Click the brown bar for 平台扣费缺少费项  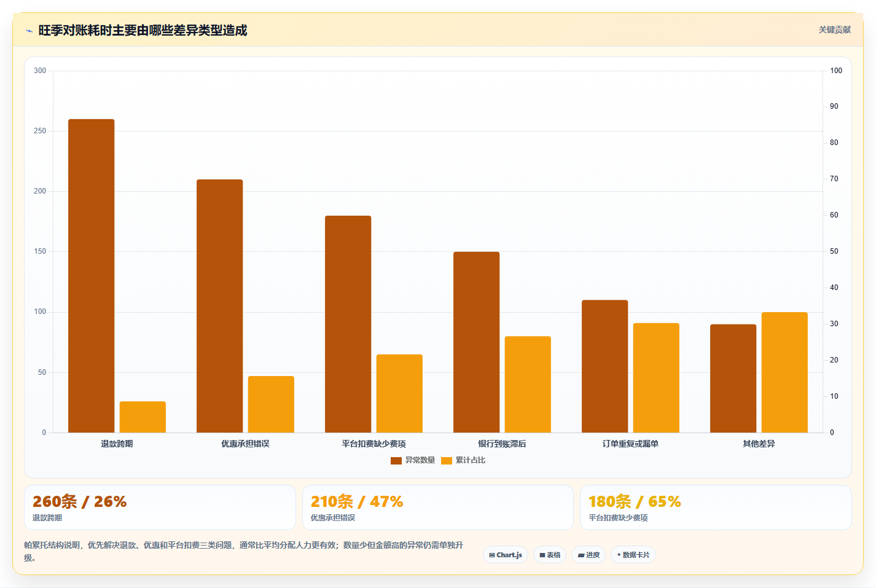[x=348, y=324]
